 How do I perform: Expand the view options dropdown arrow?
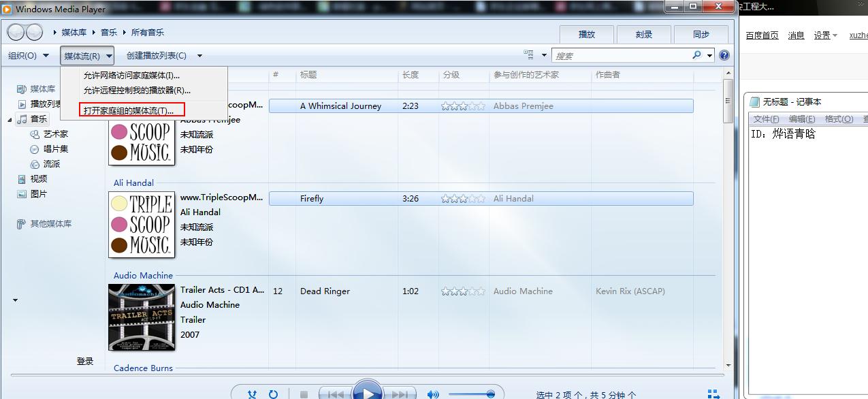click(544, 56)
